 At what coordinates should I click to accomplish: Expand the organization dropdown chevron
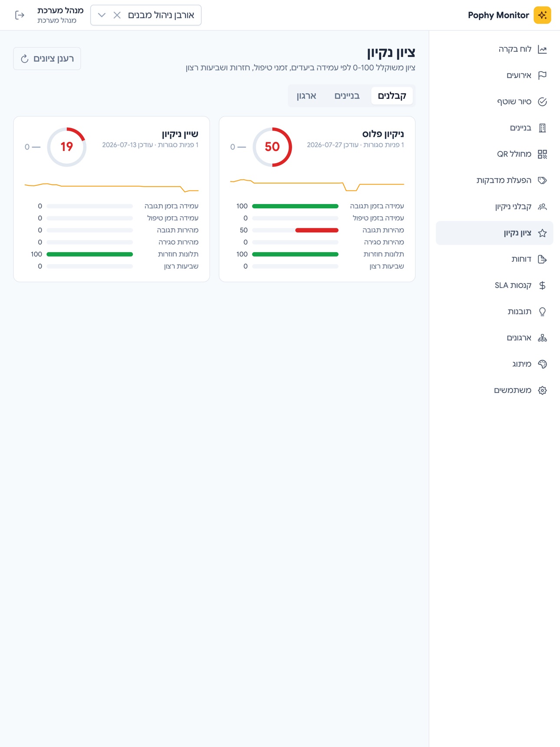pos(102,15)
